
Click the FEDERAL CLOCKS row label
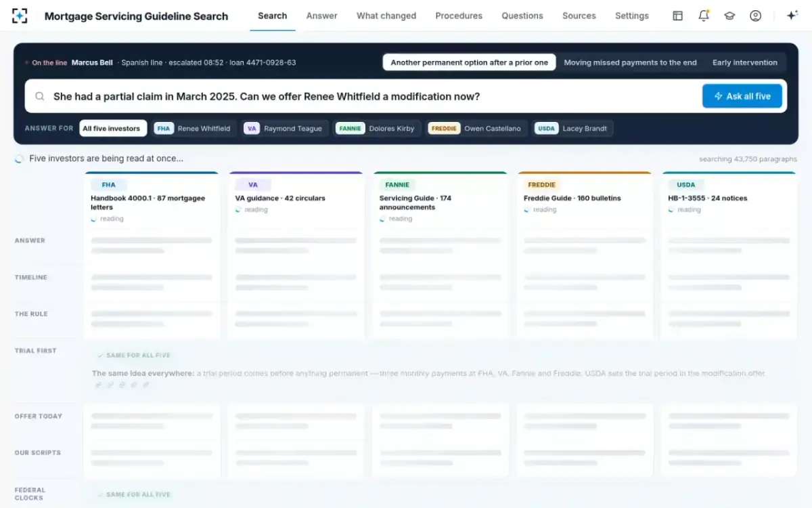pos(29,494)
